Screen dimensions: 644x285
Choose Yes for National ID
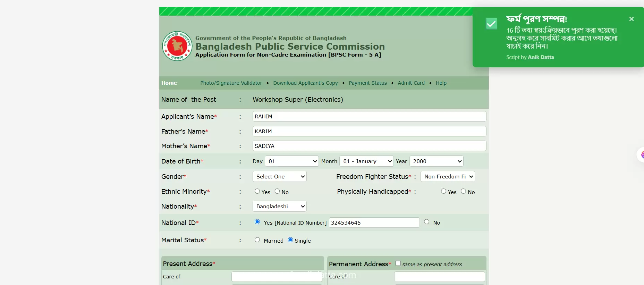click(257, 222)
